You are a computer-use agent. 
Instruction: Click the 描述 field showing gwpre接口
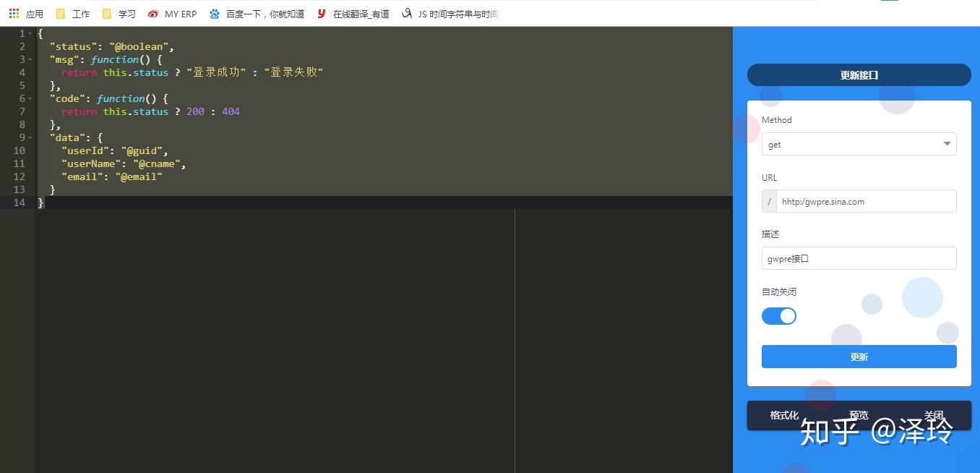pos(859,258)
